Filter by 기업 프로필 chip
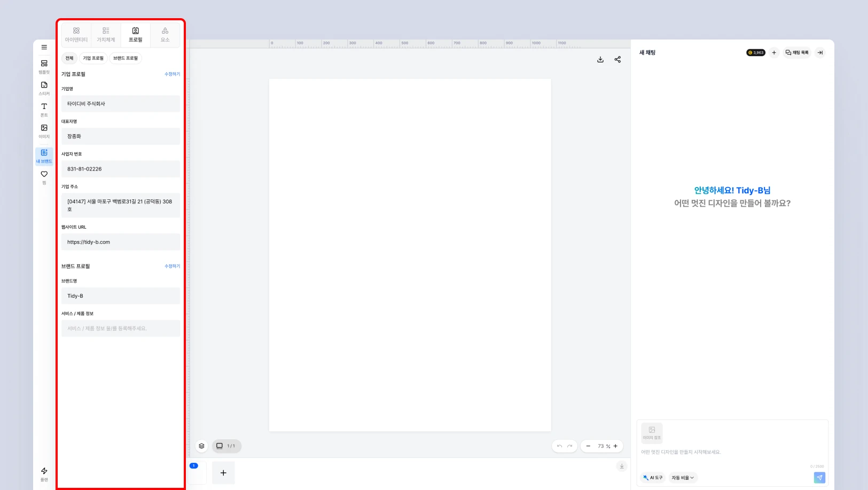The image size is (868, 490). click(93, 58)
